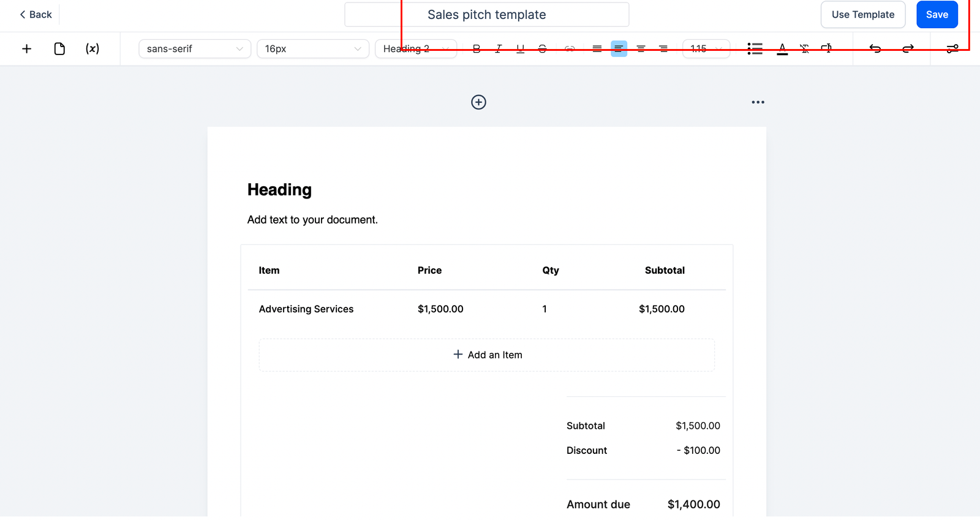Image resolution: width=980 pixels, height=520 pixels.
Task: Open the three-dots page options menu
Action: (x=758, y=102)
